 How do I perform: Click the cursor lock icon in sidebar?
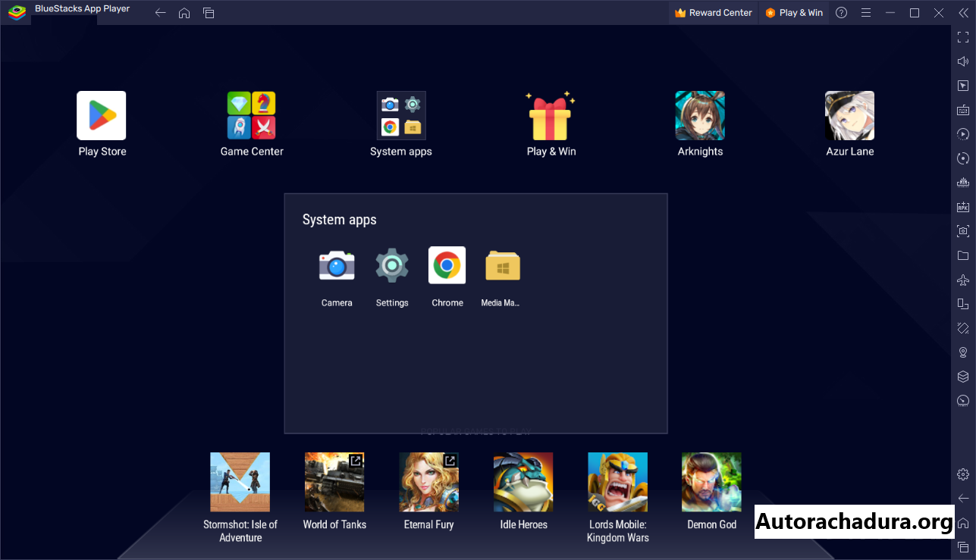pyautogui.click(x=963, y=86)
